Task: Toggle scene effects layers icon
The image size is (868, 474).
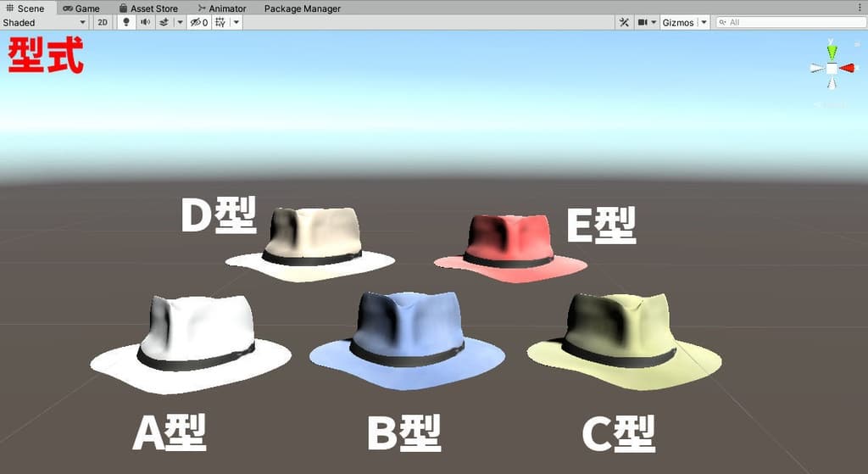Action: [164, 22]
